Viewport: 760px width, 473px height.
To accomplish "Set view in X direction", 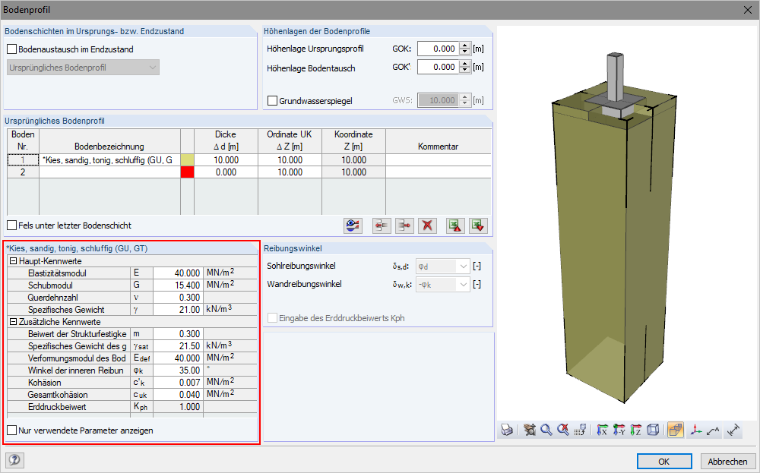I will coord(602,430).
